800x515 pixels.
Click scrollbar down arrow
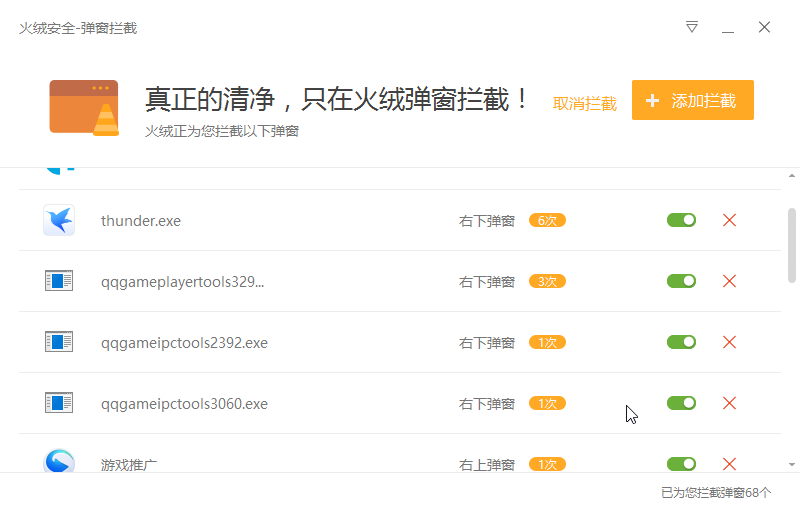(792, 465)
